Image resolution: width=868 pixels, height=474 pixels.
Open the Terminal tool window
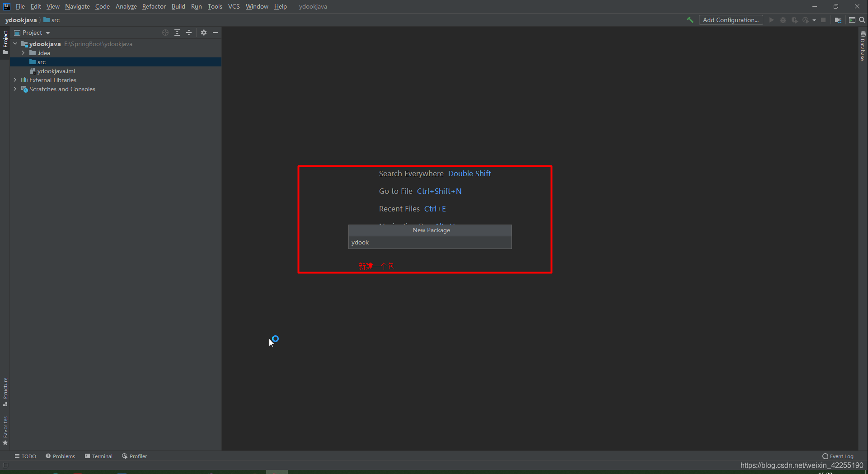99,456
